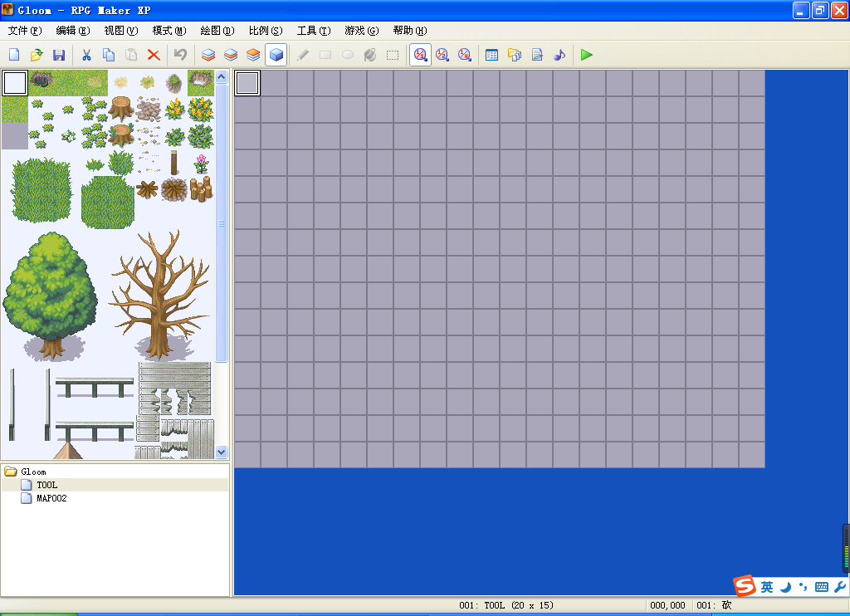Screen dimensions: 850x616
Task: Open the input method wrench settings
Action: coord(840,587)
